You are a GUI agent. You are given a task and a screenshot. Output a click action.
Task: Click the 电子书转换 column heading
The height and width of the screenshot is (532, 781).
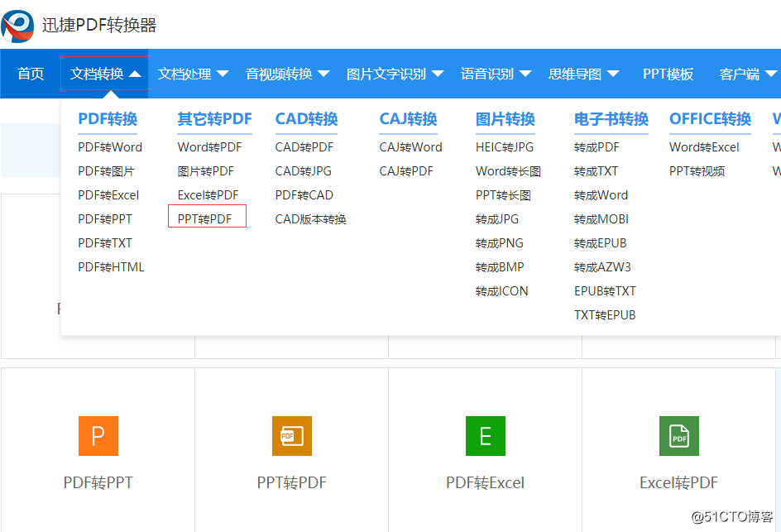[x=611, y=119]
